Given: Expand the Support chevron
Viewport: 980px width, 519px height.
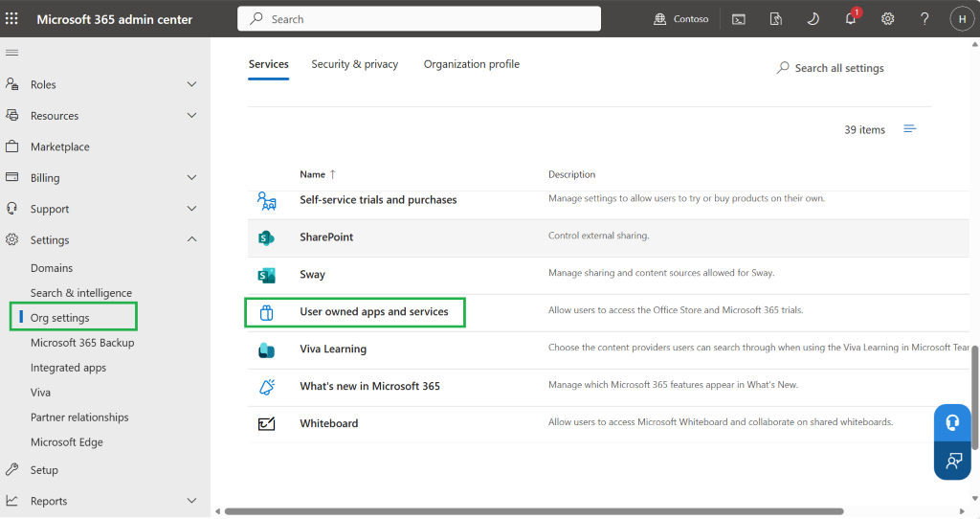Looking at the screenshot, I should coord(191,208).
